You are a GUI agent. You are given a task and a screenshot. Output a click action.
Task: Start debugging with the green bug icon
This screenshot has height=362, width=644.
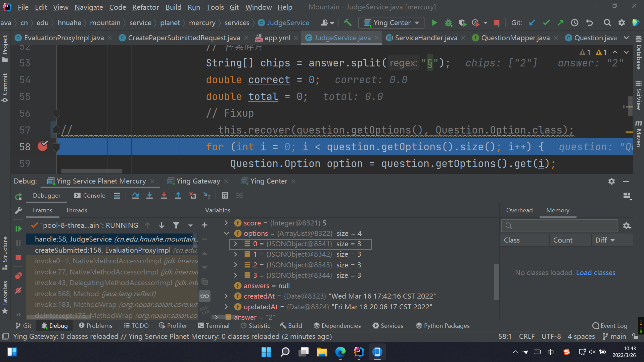[x=449, y=23]
